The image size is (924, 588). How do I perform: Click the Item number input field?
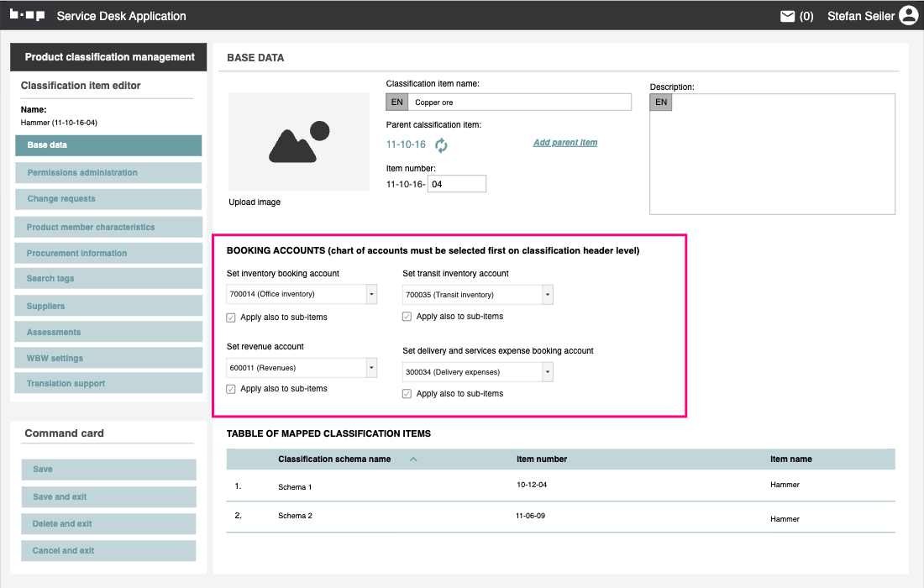[x=456, y=185]
